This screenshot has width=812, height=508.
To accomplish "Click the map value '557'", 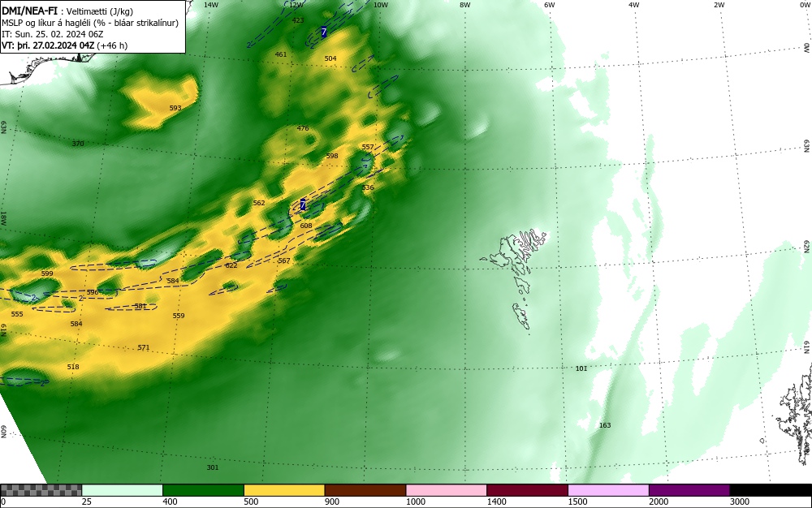I will (368, 147).
